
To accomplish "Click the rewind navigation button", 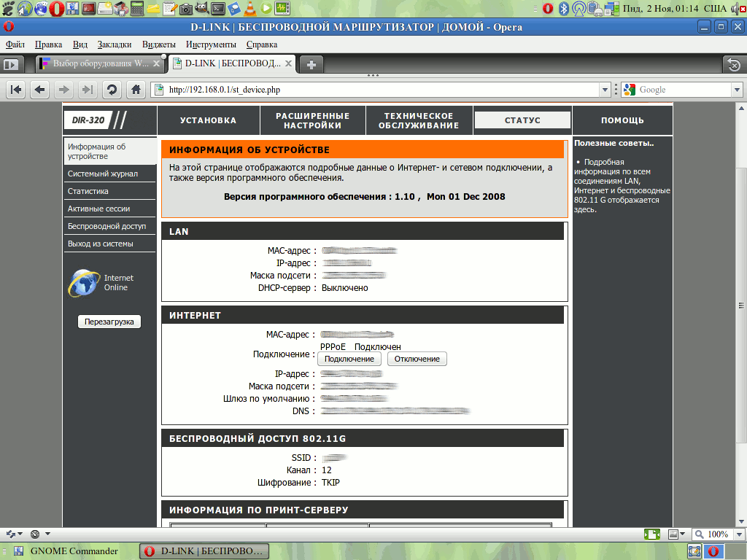I will pos(16,90).
